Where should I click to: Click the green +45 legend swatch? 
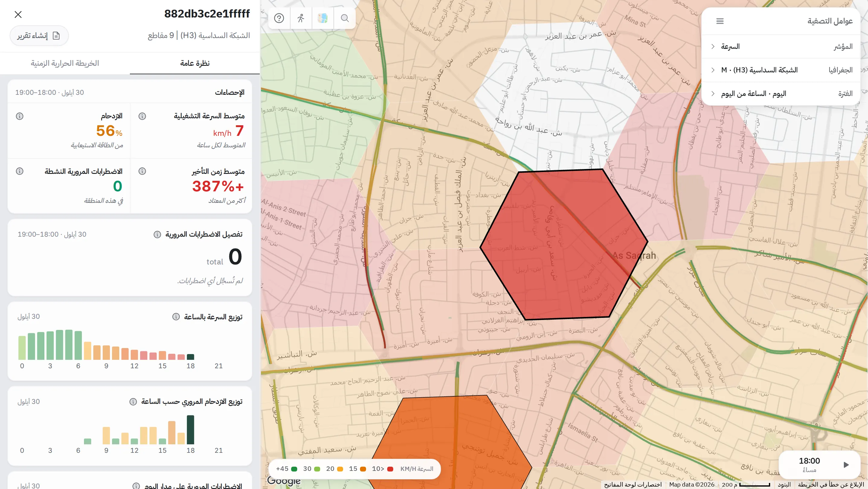294,469
